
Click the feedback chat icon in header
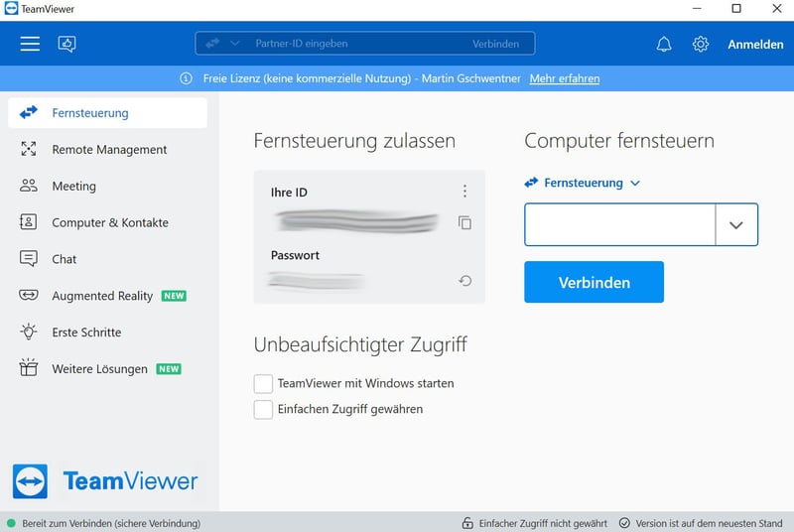pyautogui.click(x=67, y=44)
